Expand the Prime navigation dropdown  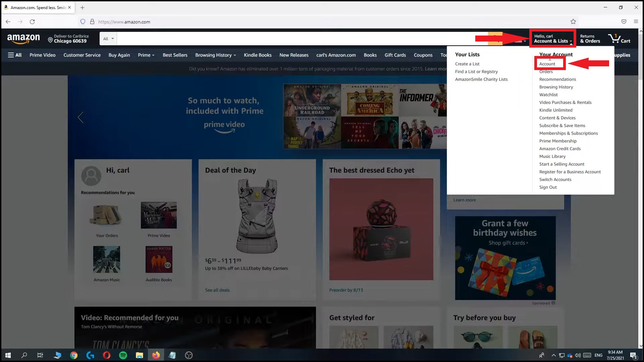pyautogui.click(x=146, y=55)
